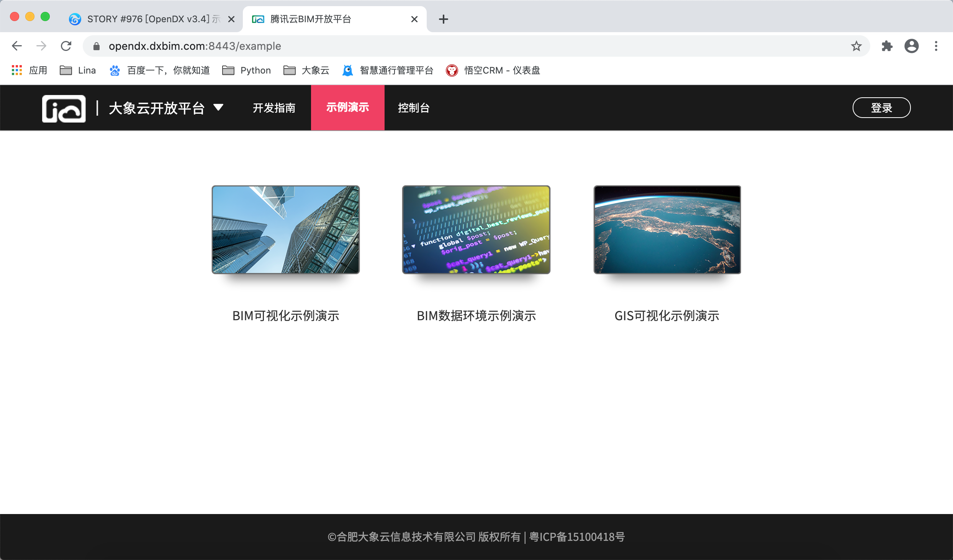Click the 大象云开放平台 logo
Viewport: 953px width, 560px height.
click(x=64, y=108)
